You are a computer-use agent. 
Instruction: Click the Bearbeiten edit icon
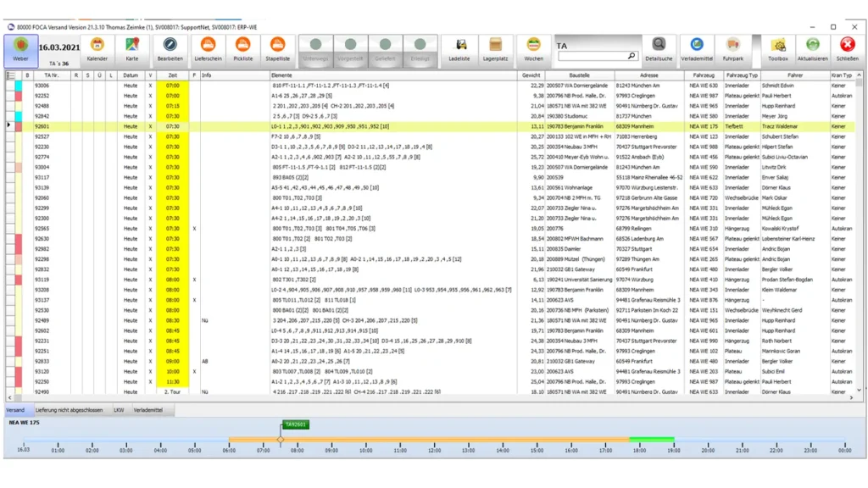pos(170,49)
